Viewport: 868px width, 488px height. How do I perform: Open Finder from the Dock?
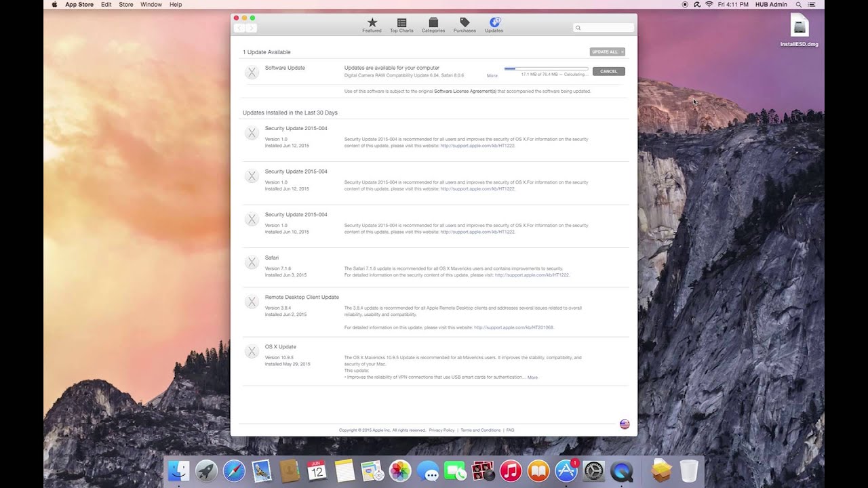point(179,471)
